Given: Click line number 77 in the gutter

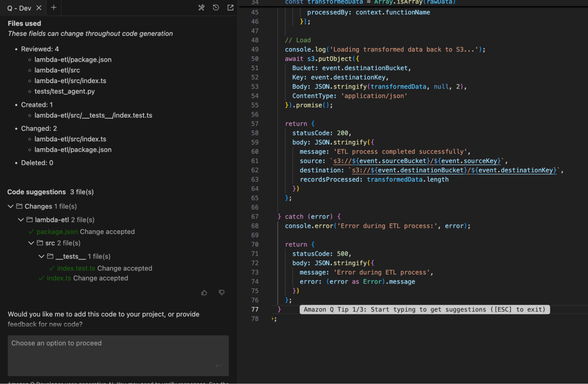Looking at the screenshot, I should click(255, 309).
